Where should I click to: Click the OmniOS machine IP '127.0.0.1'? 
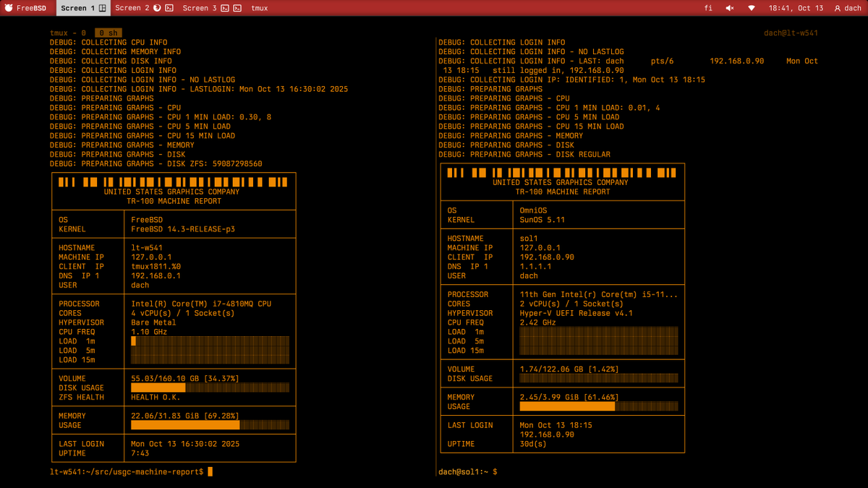(540, 248)
